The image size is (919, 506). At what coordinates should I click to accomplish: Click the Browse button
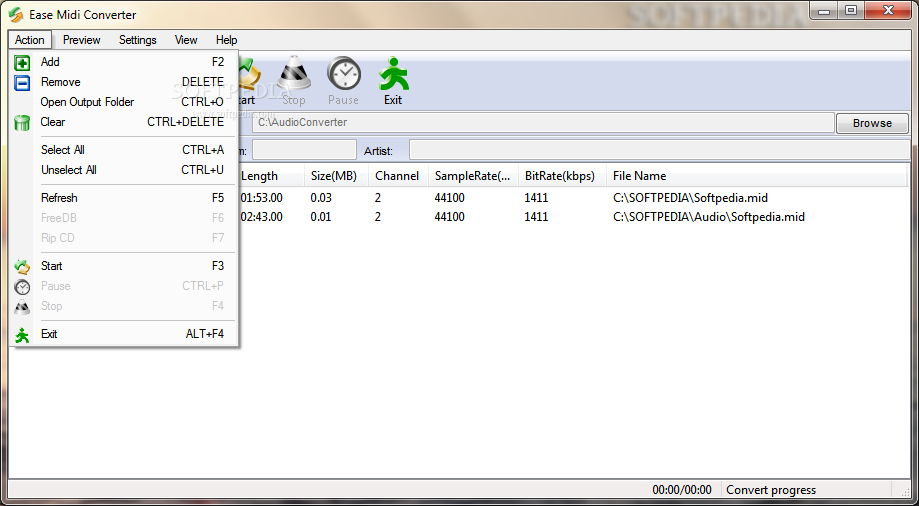tap(872, 123)
